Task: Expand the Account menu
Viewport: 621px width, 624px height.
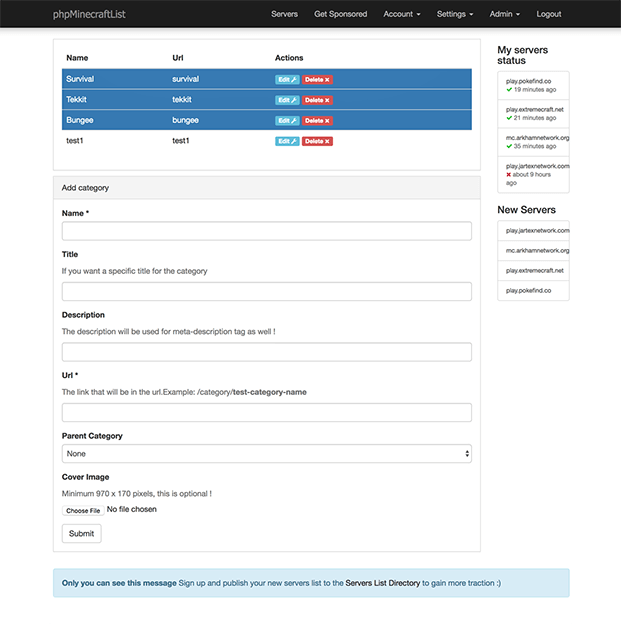Action: 401,14
